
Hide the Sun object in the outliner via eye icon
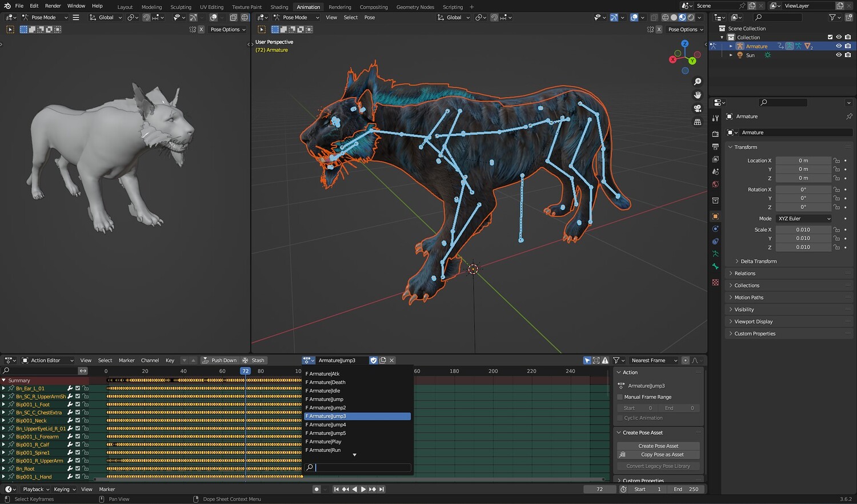click(x=839, y=55)
